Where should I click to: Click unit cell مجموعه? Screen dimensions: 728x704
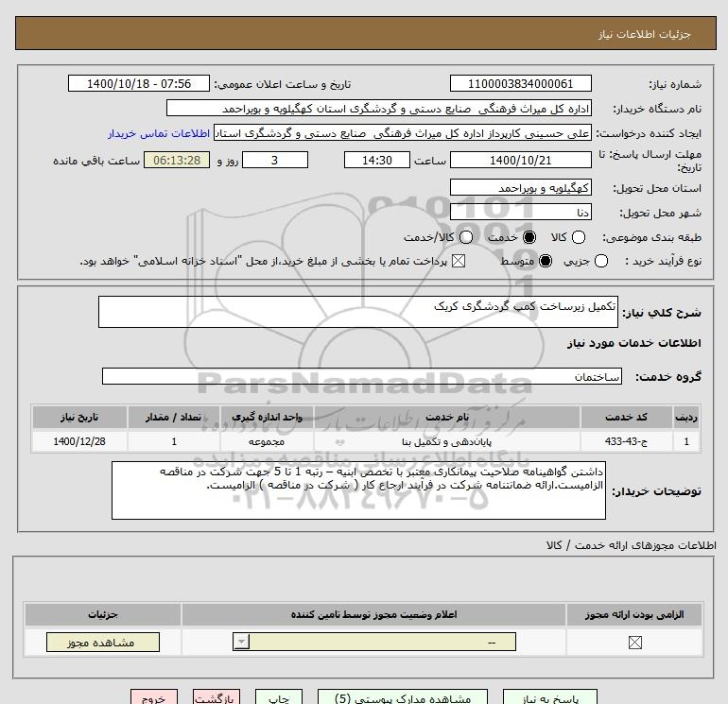267,441
